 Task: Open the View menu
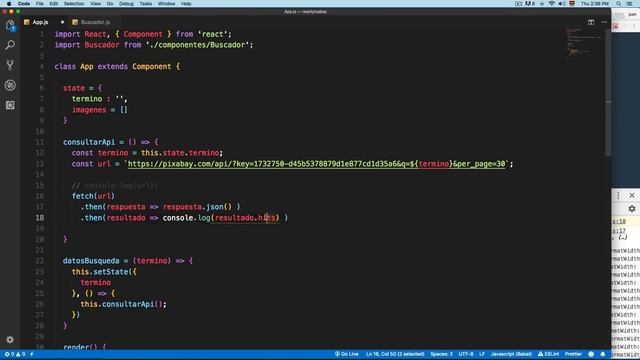pyautogui.click(x=96, y=4)
